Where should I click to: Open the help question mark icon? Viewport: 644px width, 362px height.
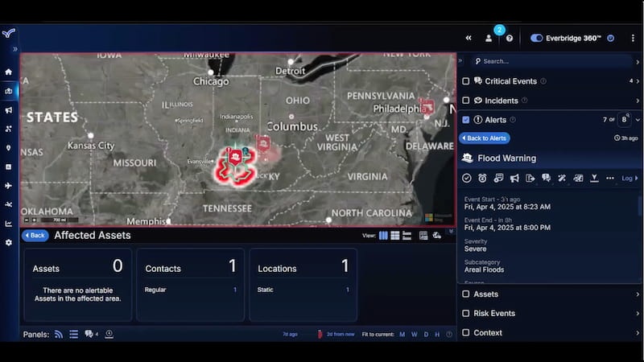[510, 38]
